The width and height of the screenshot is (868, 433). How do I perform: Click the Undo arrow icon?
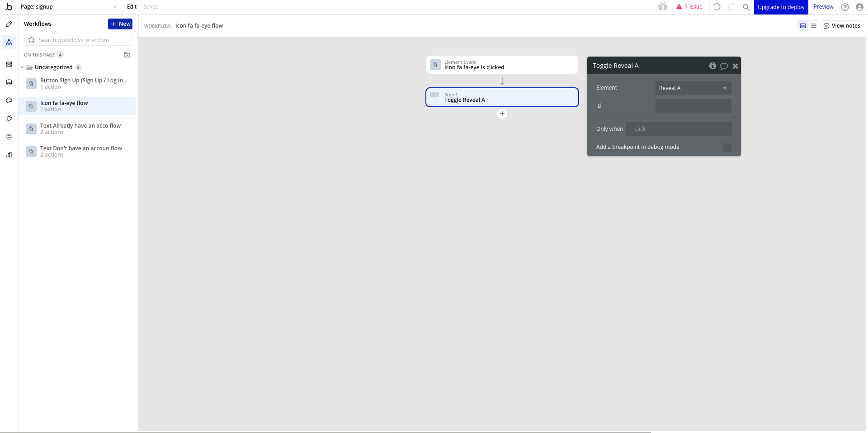pos(717,7)
